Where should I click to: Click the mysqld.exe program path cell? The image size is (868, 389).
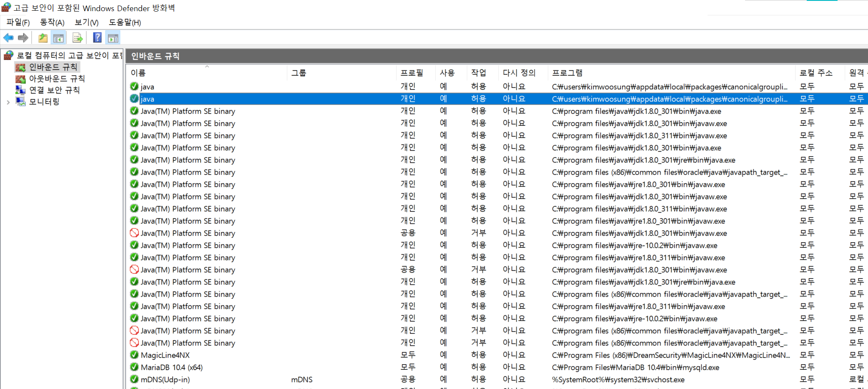point(635,367)
